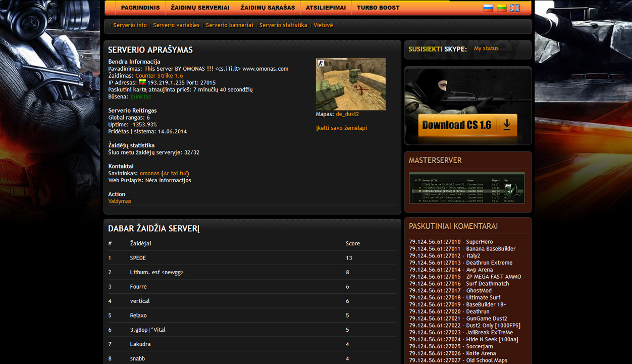Click the Ar tai tu? link
The height and width of the screenshot is (364, 632).
[175, 174]
